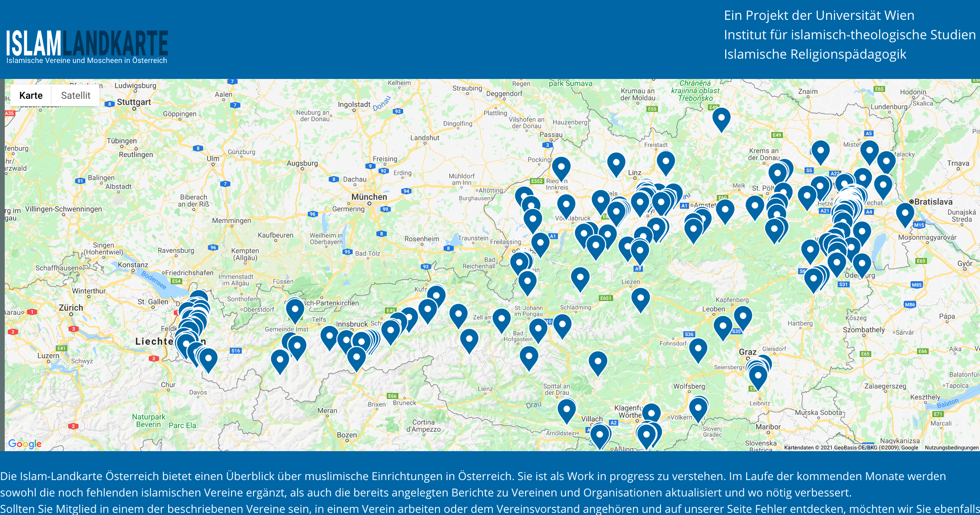Click 'Ein Projekt der Universität Wien' text
The width and height of the screenshot is (980, 515).
pos(819,15)
